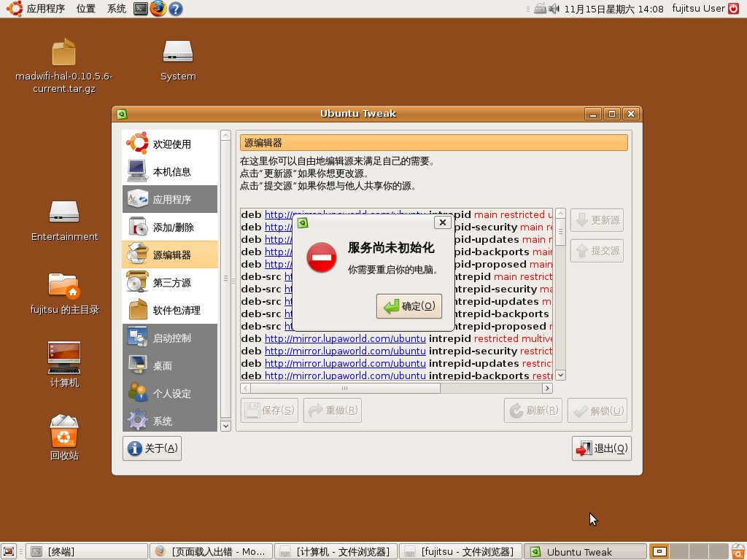Open the 位置 menu in the top panel
This screenshot has height=560, width=747.
86,9
